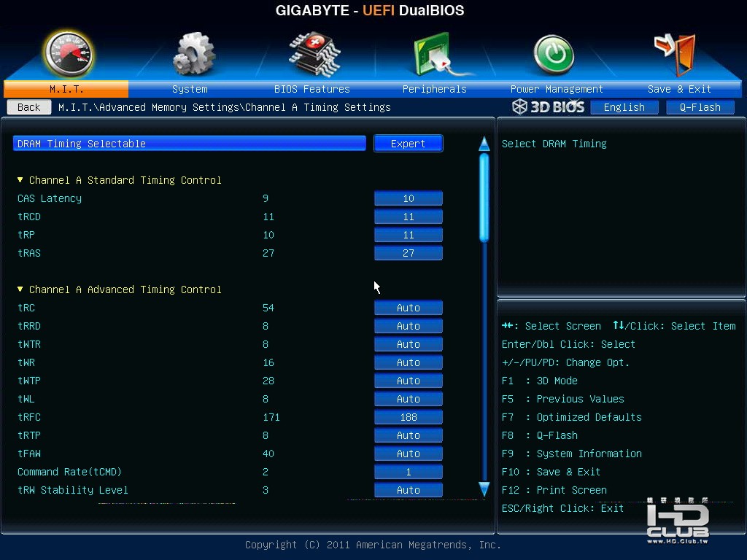The image size is (747, 560).
Task: Edit tRCD value field
Action: (x=409, y=217)
